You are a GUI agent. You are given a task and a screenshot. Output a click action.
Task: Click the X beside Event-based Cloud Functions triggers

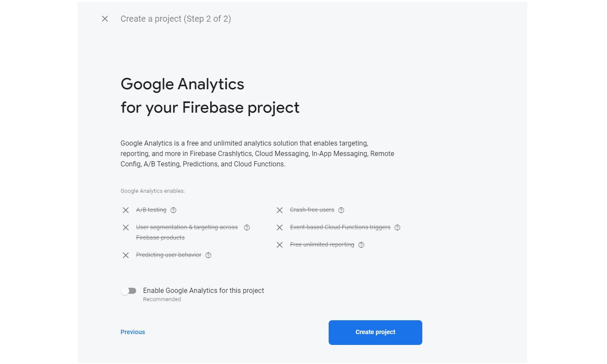click(280, 227)
